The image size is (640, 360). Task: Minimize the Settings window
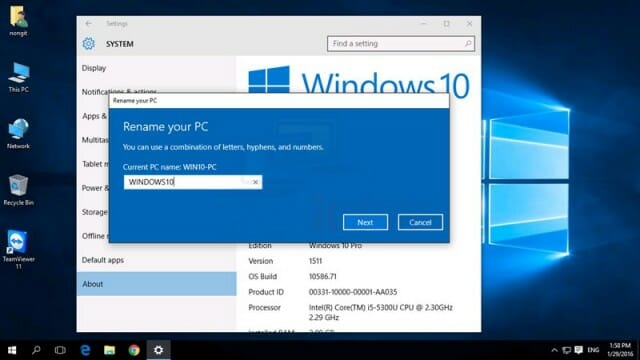(423, 24)
